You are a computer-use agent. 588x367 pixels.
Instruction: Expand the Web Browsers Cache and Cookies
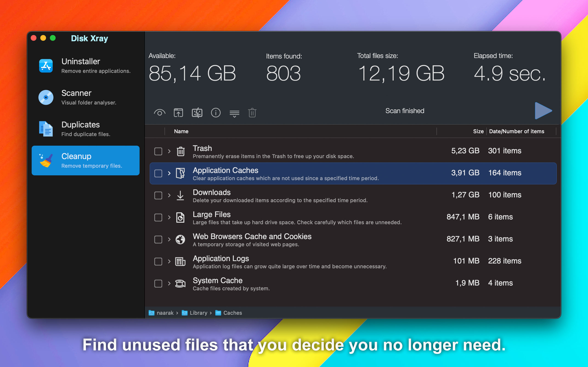(169, 239)
